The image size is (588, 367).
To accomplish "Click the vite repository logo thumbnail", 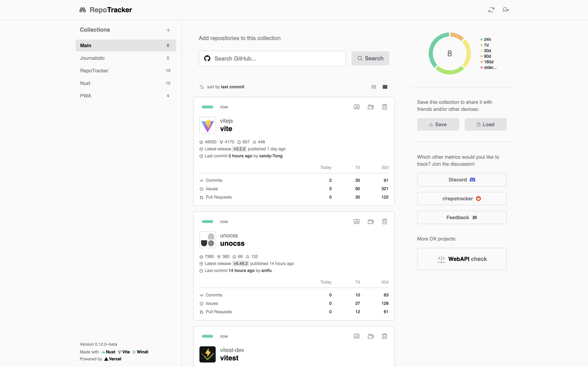I will 207,125.
